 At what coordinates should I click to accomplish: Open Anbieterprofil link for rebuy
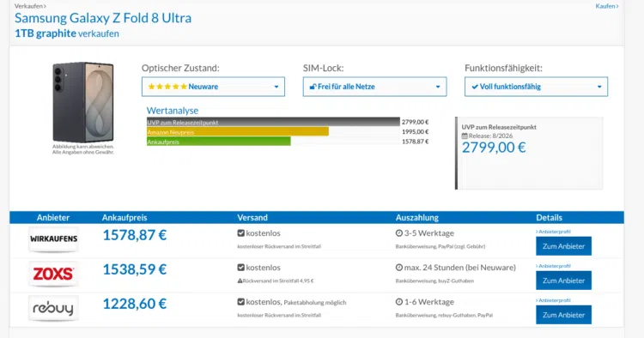[x=553, y=300]
